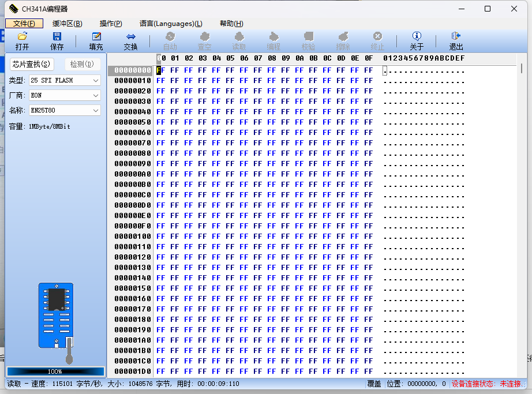Click the CH341A chip title bar icon
Image resolution: width=532 pixels, height=394 pixels.
pos(14,9)
